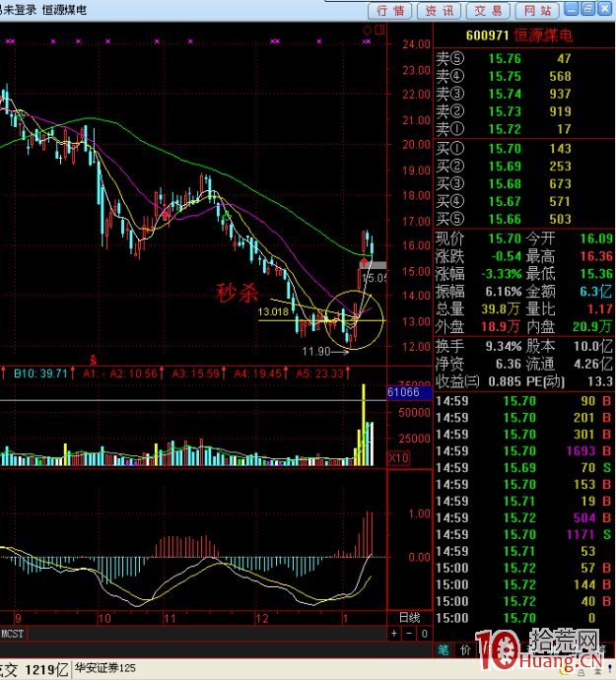Open the 资讯 news menu
The width and height of the screenshot is (616, 680).
point(439,11)
